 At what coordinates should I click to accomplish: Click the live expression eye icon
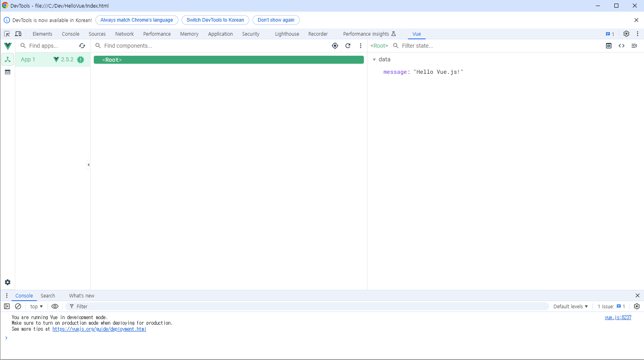55,306
